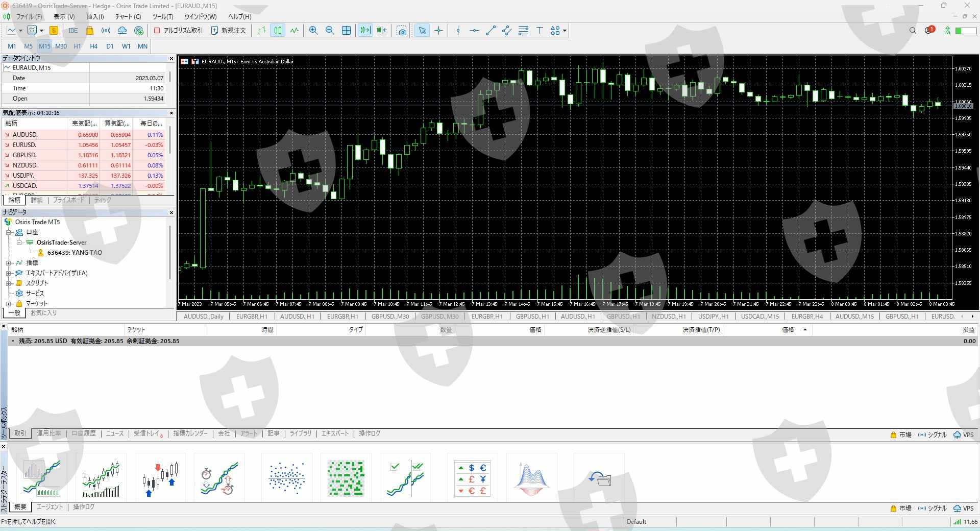Click the zoom in magnifier icon
Viewport: 980px width, 531px height.
click(313, 31)
